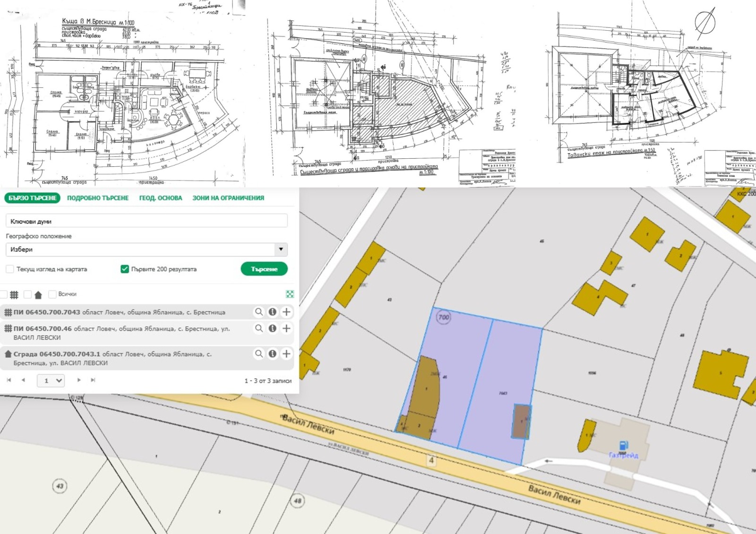This screenshot has width=756, height=534.
Task: Click green zoom-to-all-results extent icon
Action: point(290,294)
